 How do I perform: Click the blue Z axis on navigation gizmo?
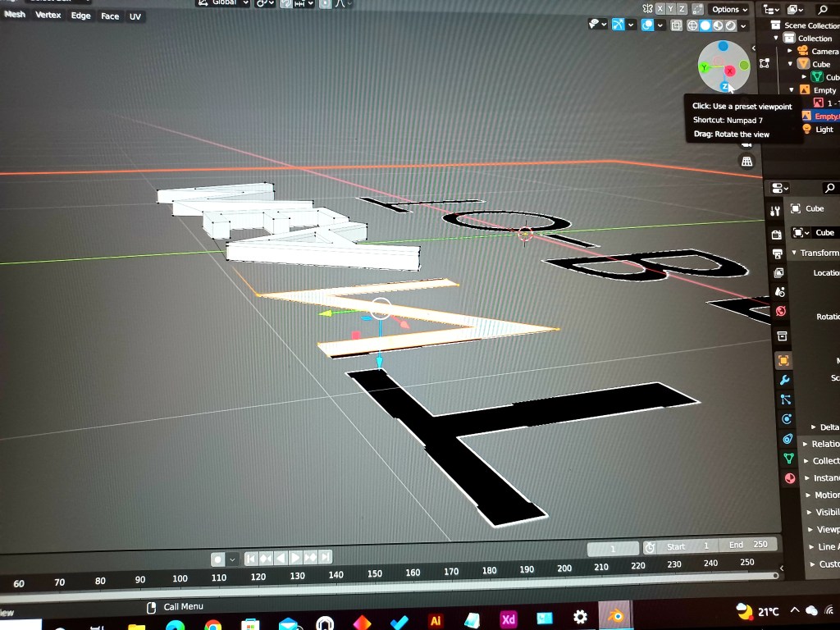pos(724,86)
